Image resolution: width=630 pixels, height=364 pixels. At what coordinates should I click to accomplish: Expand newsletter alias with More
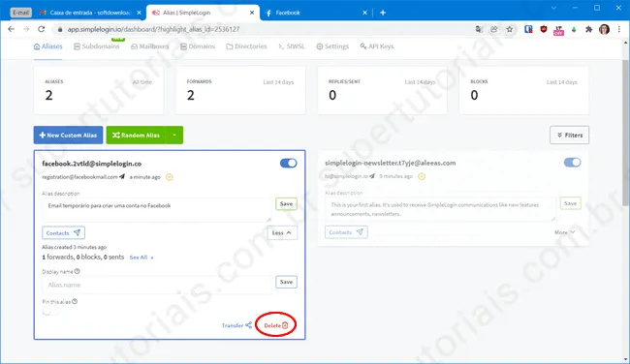564,232
